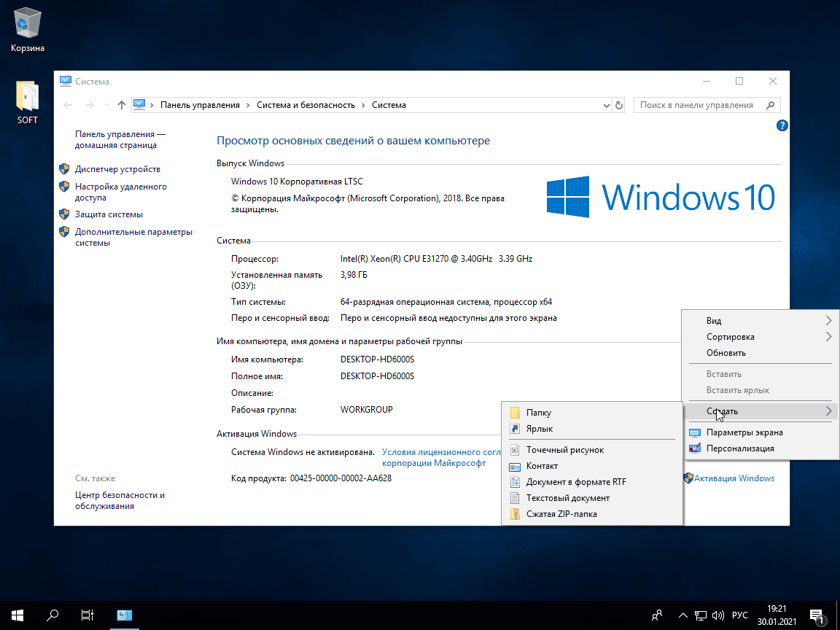Open the clock showing 19:21

(777, 615)
